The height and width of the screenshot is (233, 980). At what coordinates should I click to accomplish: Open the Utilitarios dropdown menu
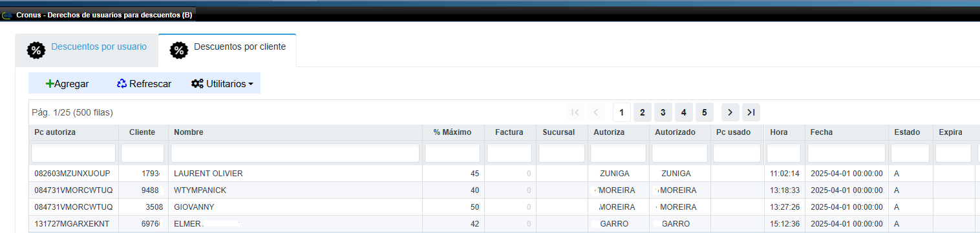click(222, 83)
